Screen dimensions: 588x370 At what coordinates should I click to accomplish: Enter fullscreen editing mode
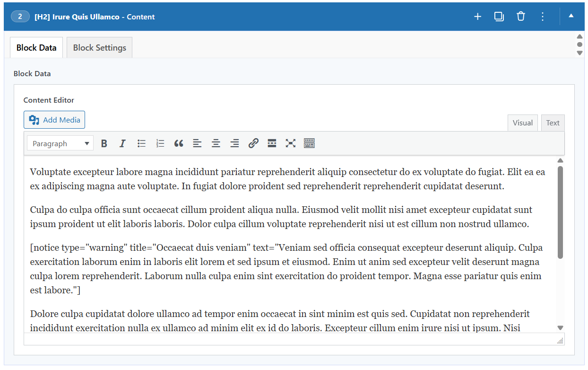point(291,143)
